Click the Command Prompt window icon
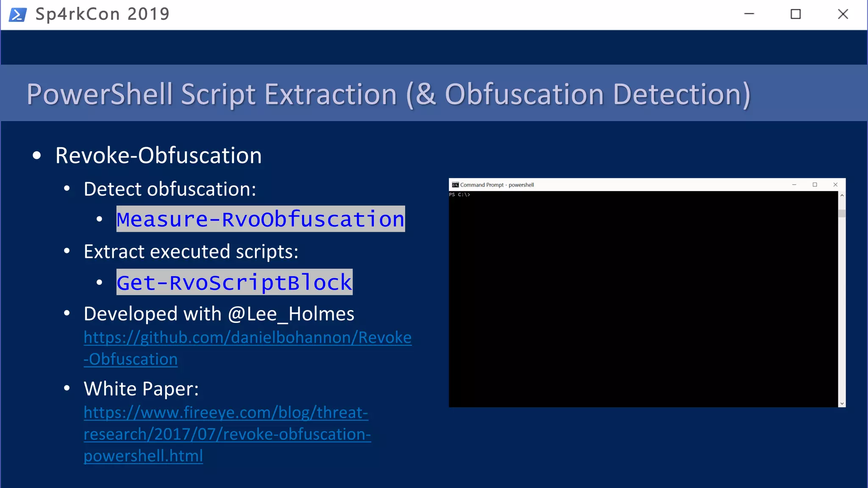Image resolution: width=868 pixels, height=488 pixels. 455,185
